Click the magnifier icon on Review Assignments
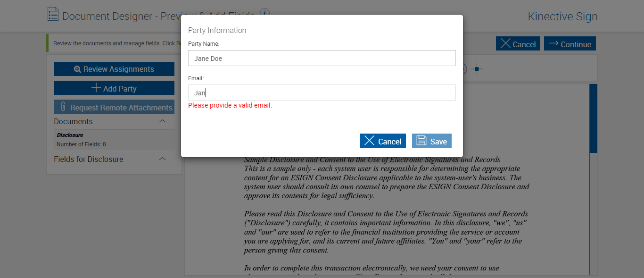644x278 pixels. tap(77, 69)
